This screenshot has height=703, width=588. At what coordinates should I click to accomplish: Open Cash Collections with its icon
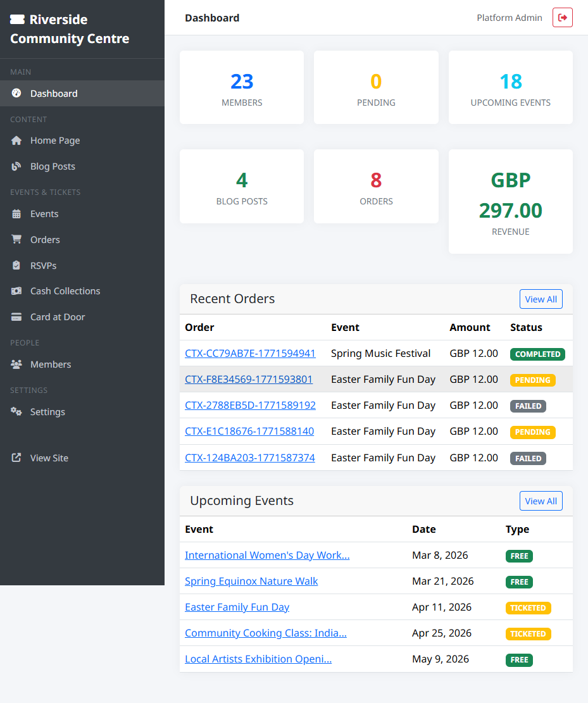click(x=16, y=290)
